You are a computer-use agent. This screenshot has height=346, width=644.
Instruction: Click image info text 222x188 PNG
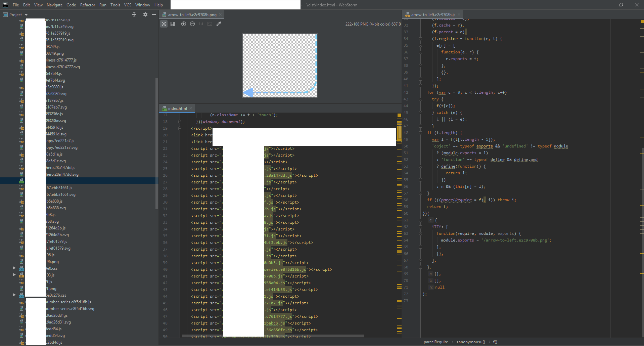(x=373, y=24)
